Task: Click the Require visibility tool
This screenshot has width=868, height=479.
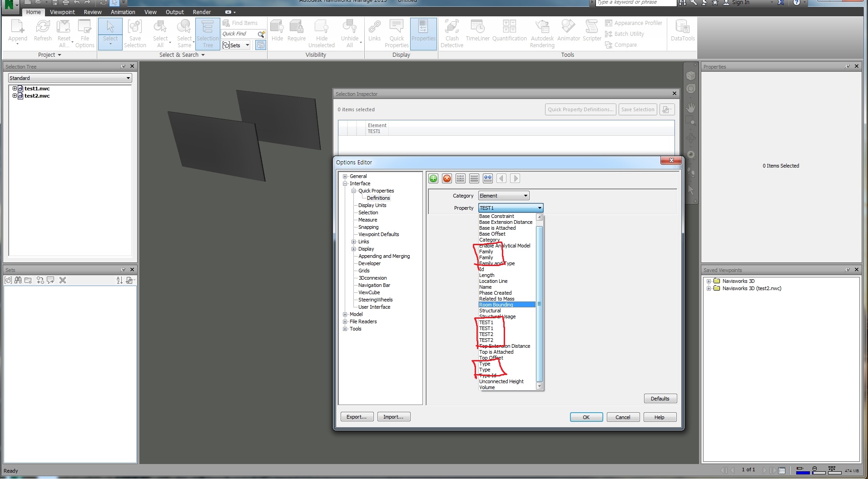Action: point(297,31)
